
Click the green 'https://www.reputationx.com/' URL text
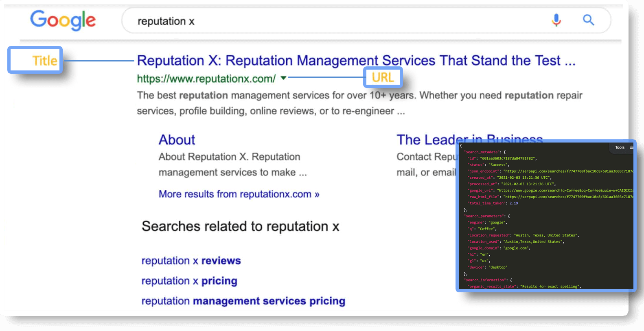click(x=206, y=79)
